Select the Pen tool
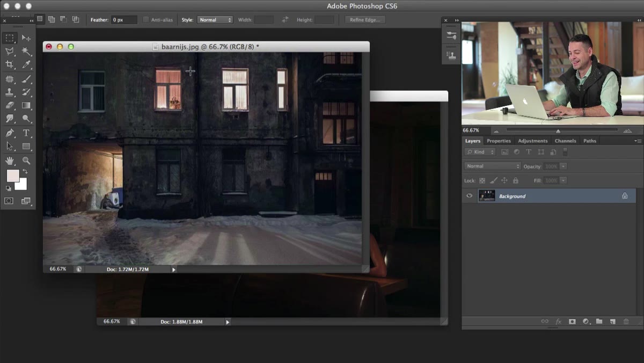This screenshot has height=363, width=644. pos(10,133)
